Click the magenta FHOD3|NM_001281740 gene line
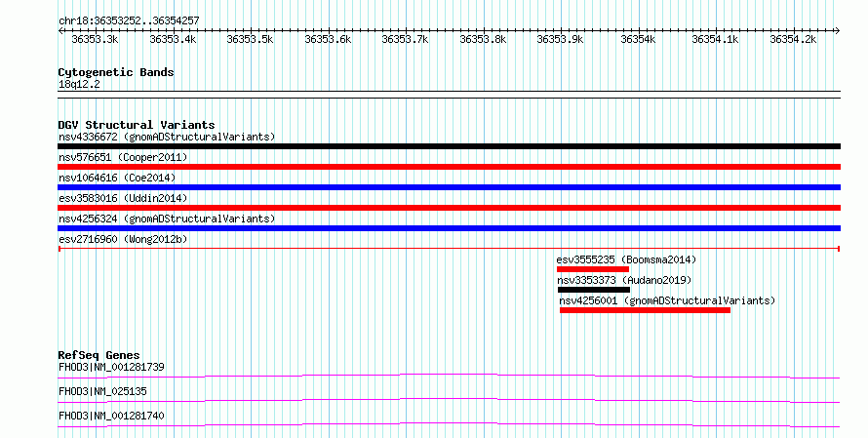Screen dimensions: 868x438 pos(449,424)
